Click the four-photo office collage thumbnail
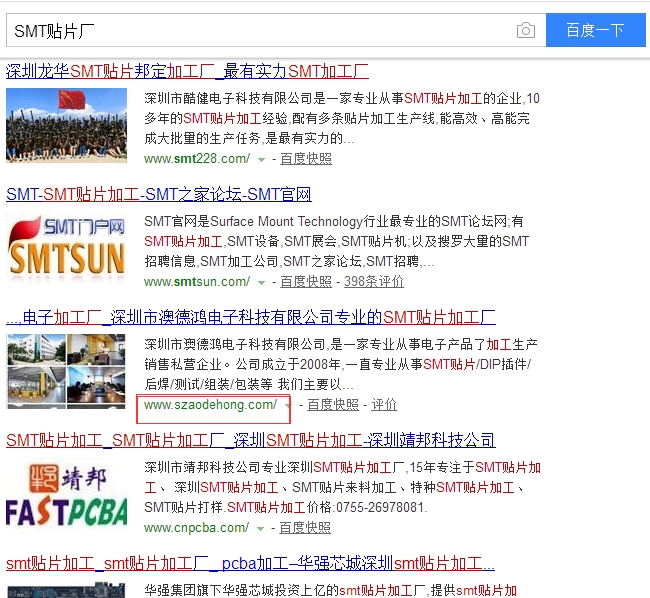The width and height of the screenshot is (650, 598). tap(66, 371)
